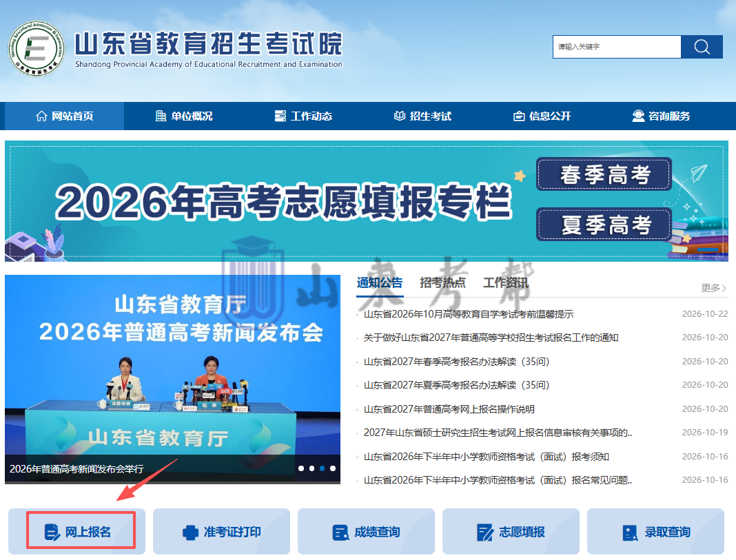The width and height of the screenshot is (736, 560).
Task: Open the 网上报名 label
Action: click(88, 532)
